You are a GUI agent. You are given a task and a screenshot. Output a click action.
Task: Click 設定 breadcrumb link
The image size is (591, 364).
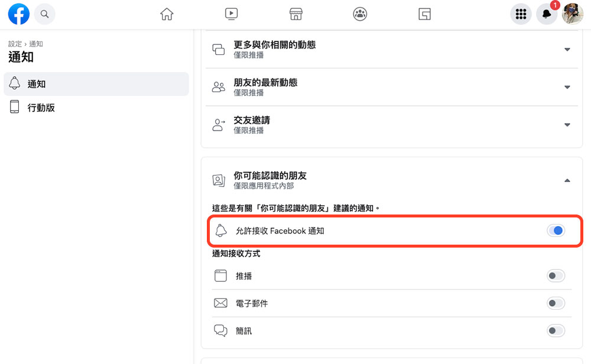pos(15,44)
